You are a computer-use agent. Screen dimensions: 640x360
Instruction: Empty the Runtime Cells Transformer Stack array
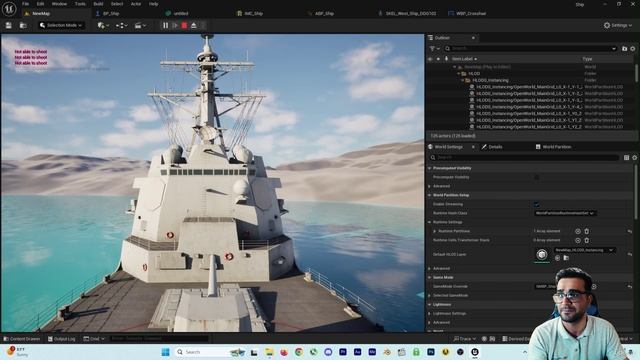pyautogui.click(x=587, y=240)
